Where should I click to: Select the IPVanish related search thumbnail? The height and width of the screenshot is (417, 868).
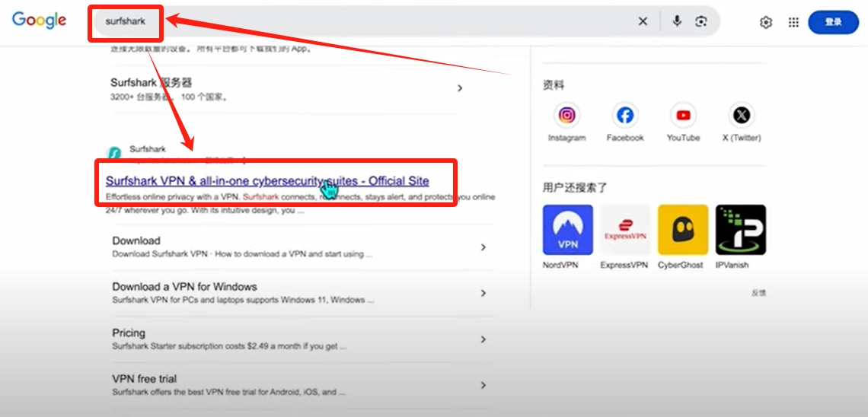coord(741,230)
